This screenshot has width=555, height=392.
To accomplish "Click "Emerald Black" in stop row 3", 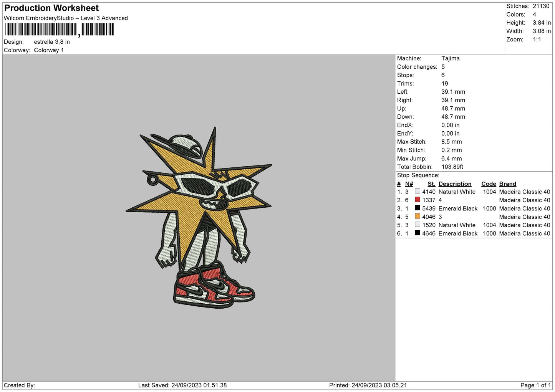I will pyautogui.click(x=458, y=209).
